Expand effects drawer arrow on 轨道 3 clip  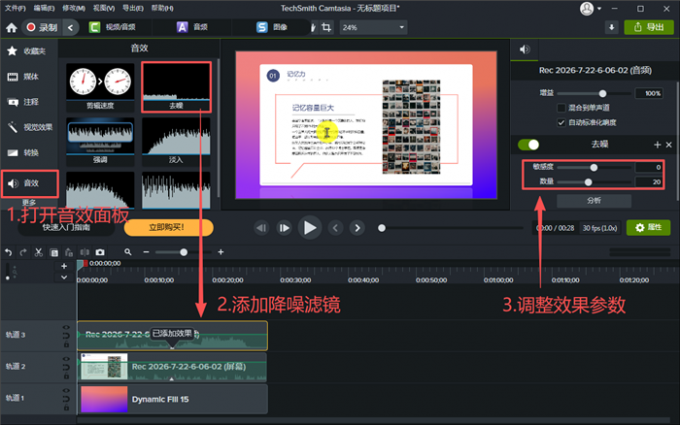tap(172, 347)
